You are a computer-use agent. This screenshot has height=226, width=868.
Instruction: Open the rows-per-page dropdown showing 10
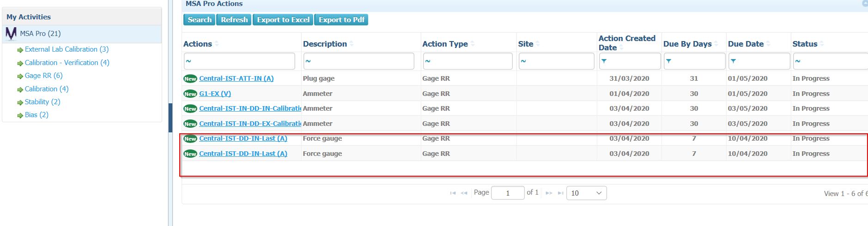tap(587, 193)
